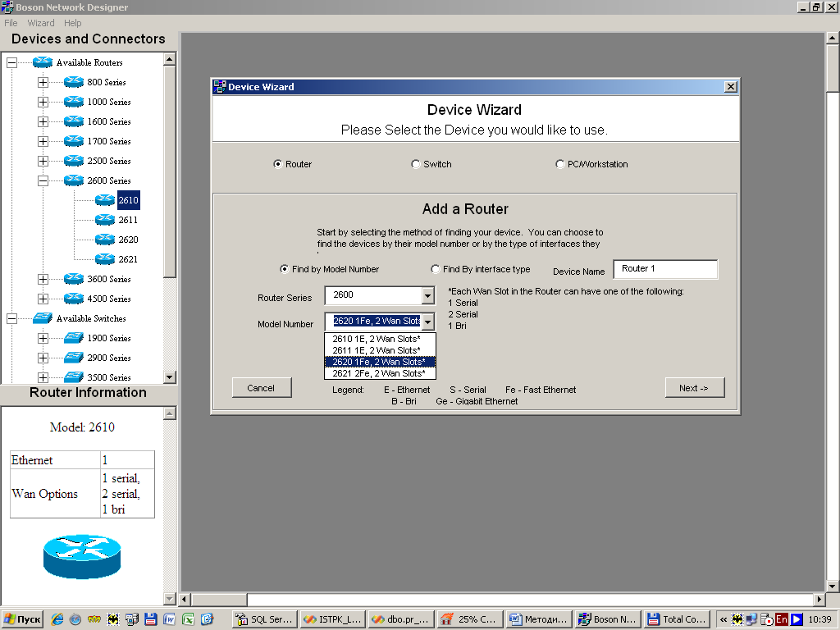This screenshot has height=630, width=840.
Task: Close the Device Wizard dialog
Action: (730, 87)
